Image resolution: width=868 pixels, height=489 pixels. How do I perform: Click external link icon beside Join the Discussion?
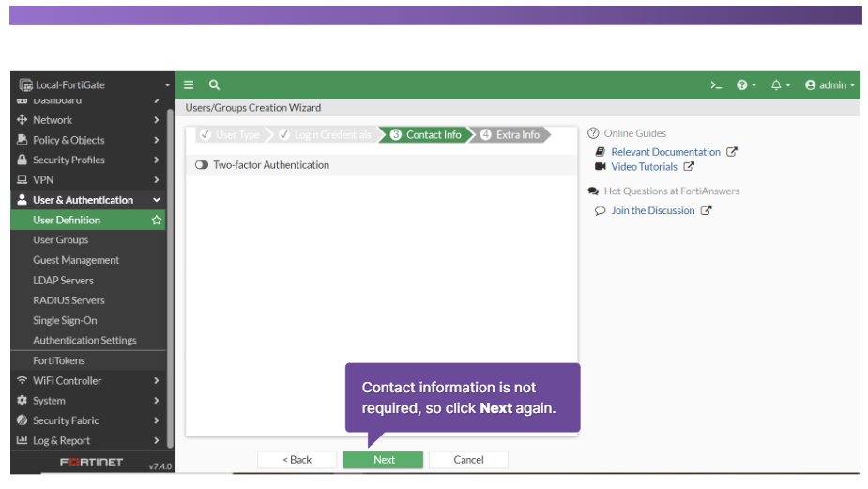tap(706, 210)
